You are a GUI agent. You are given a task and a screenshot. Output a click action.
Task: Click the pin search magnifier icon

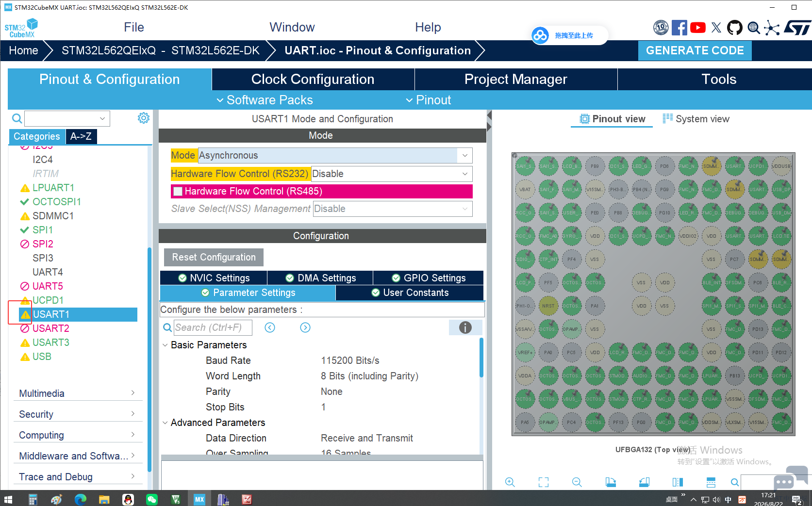pyautogui.click(x=735, y=482)
